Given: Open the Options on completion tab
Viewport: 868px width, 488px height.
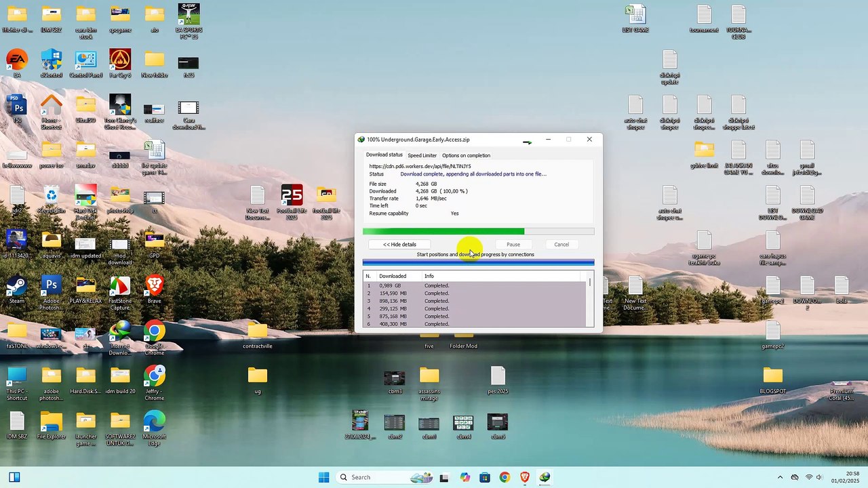Looking at the screenshot, I should coord(466,155).
